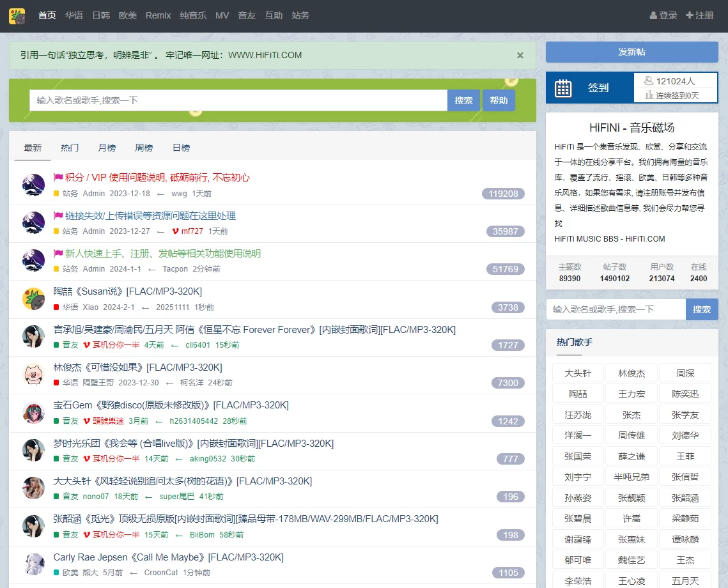Click the plus icon next to 注册
Viewport: 728px width, 588px height.
(689, 15)
